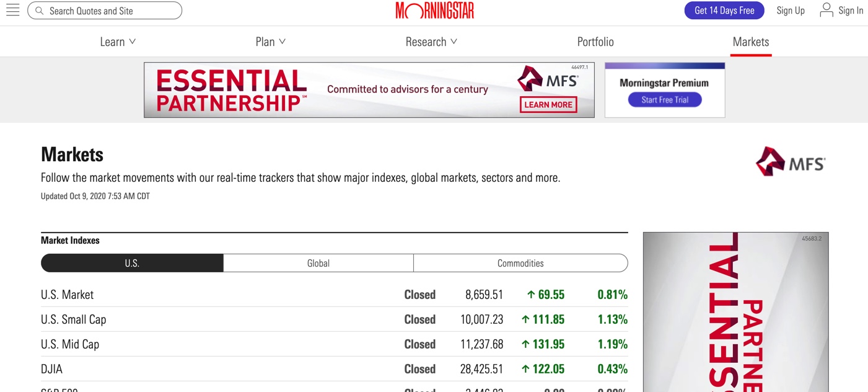Switch to the Commodities tab

(x=520, y=263)
